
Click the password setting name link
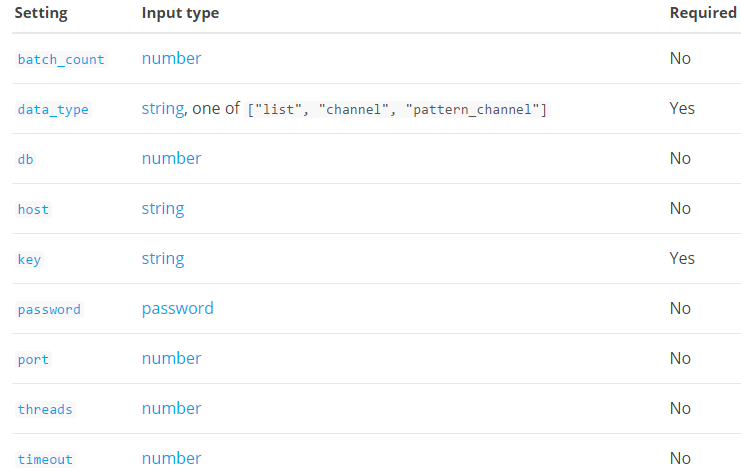coord(49,309)
